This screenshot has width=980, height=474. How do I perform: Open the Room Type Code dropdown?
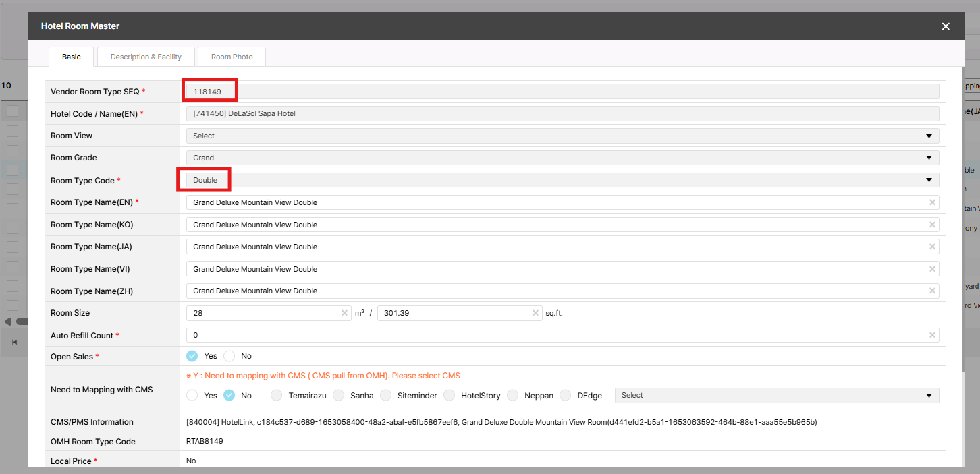coord(562,180)
